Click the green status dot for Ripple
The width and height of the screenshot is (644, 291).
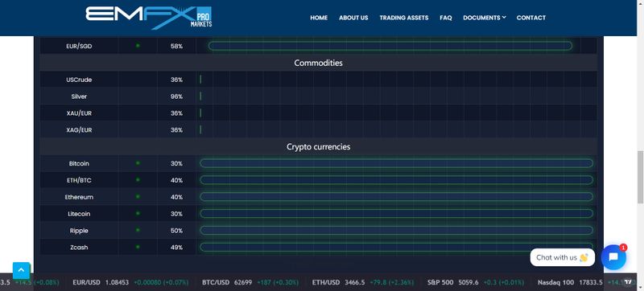tap(138, 231)
